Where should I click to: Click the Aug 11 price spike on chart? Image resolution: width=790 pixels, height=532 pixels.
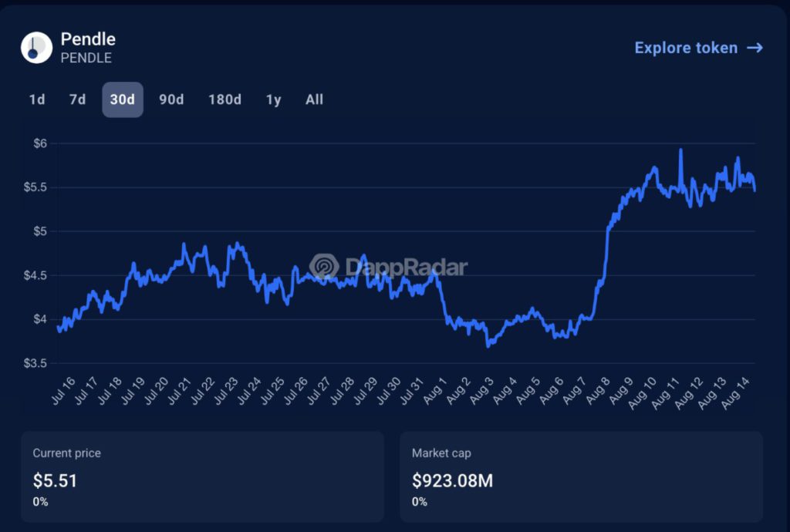tap(680, 151)
